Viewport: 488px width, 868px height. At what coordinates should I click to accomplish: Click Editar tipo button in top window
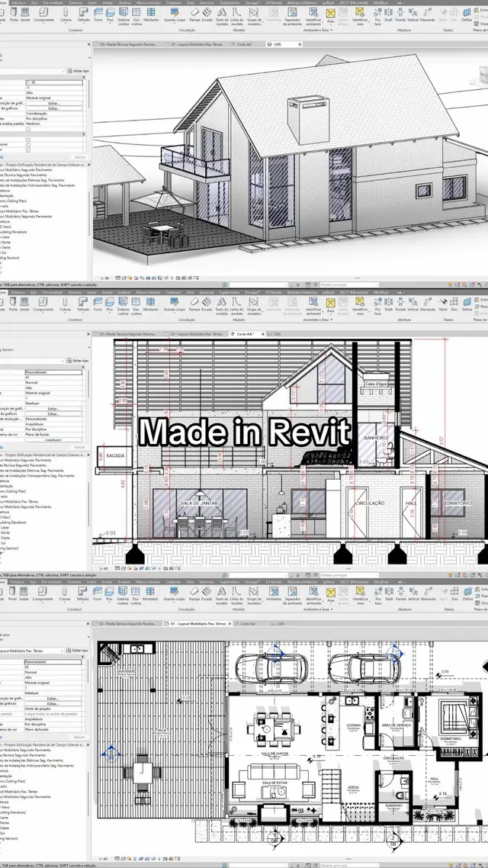tap(77, 71)
